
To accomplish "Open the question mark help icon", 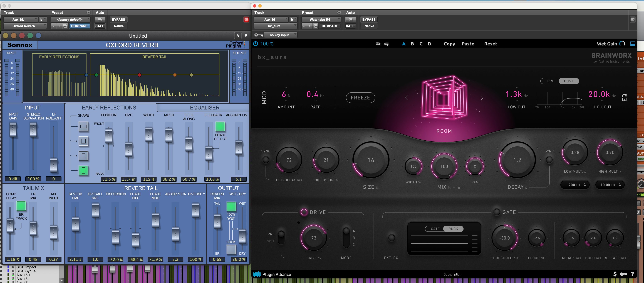I will click(x=632, y=274).
